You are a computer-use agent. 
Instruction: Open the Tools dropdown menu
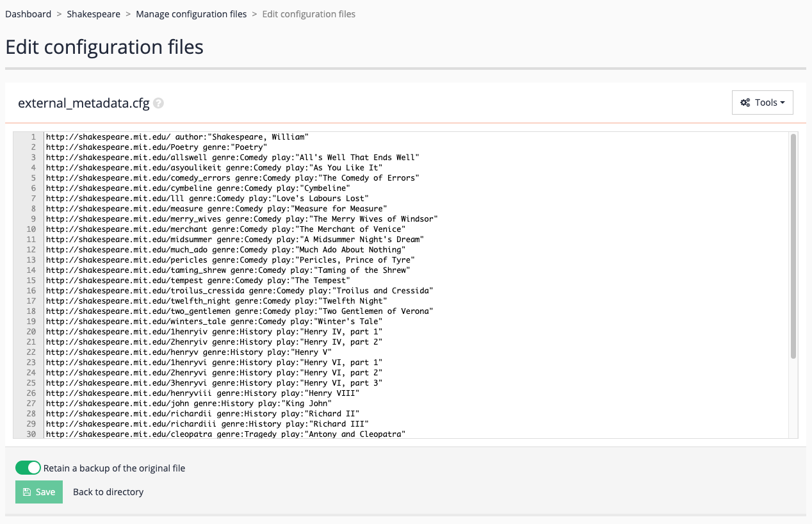(762, 102)
